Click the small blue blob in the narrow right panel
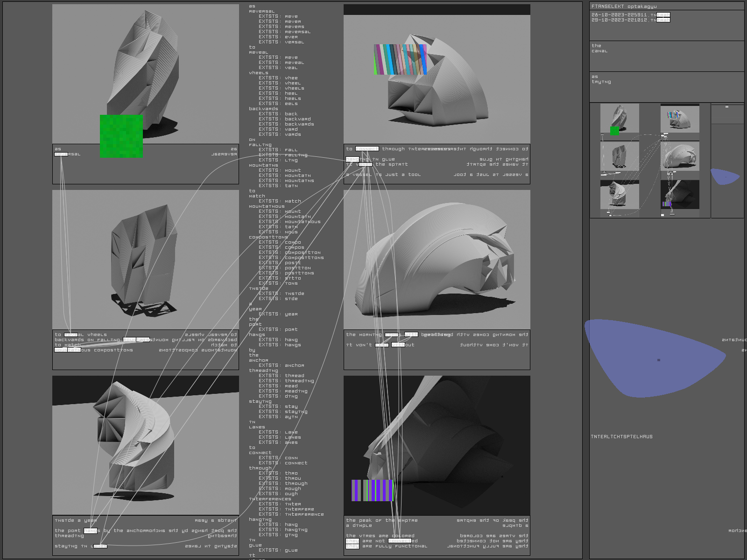Screen dimensions: 747x560 [x=725, y=176]
